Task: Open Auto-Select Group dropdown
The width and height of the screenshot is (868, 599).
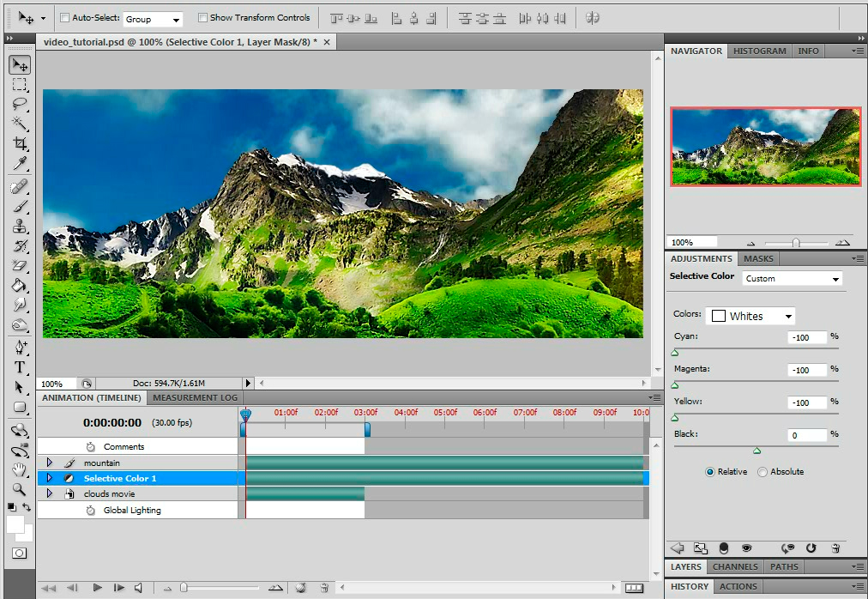Action: 154,20
